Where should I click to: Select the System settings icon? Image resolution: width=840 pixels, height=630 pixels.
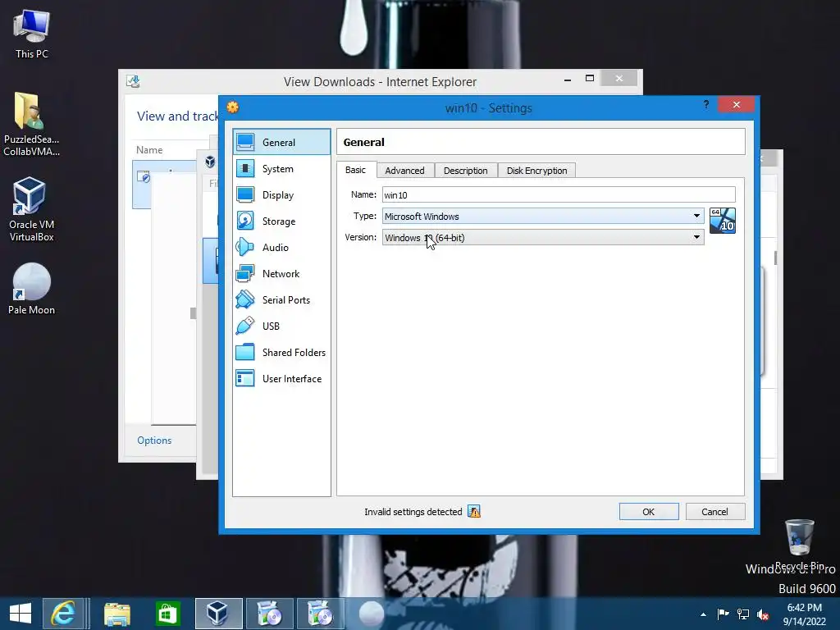245,168
